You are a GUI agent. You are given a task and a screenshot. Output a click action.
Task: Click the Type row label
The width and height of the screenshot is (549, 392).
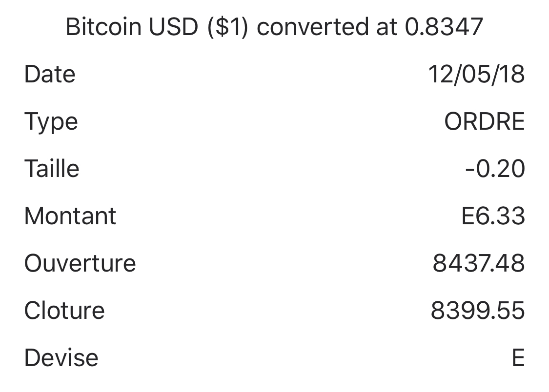tap(51, 122)
